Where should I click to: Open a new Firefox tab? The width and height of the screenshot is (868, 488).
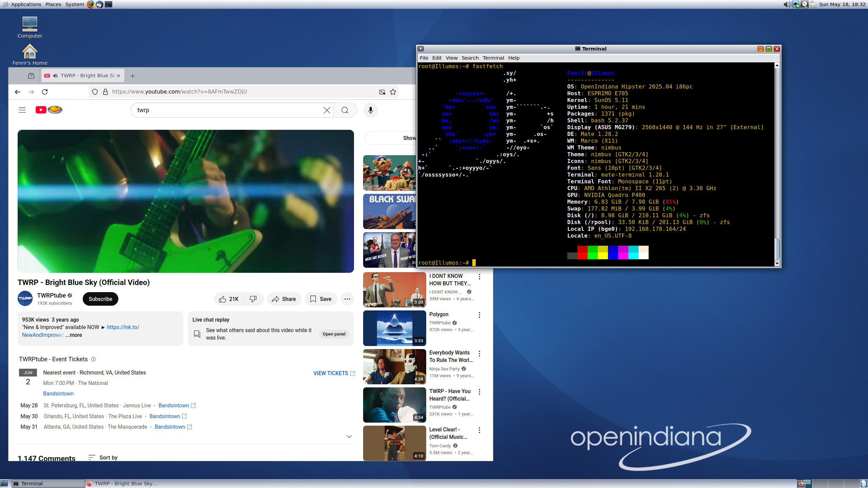pyautogui.click(x=133, y=76)
